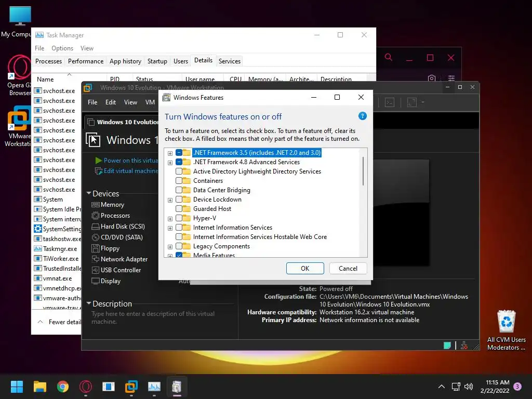
Task: Select CD/DVD (SATA) device in VMware
Action: click(117, 237)
